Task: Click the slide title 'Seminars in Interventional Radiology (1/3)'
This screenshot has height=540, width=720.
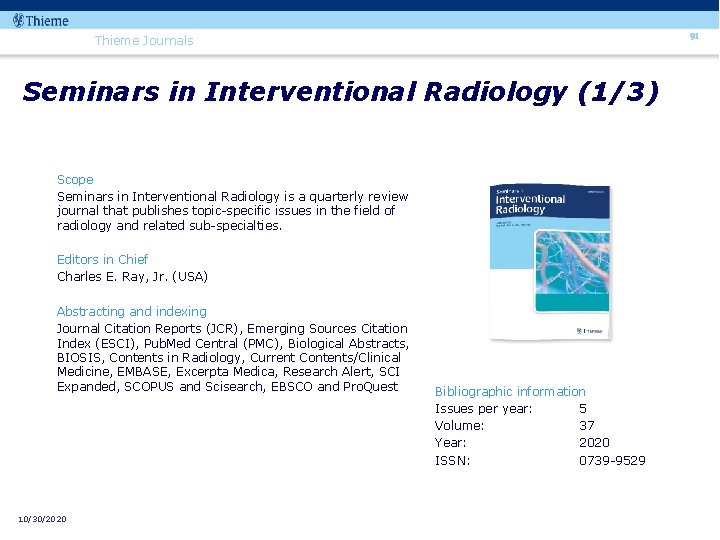Action: 340,92
